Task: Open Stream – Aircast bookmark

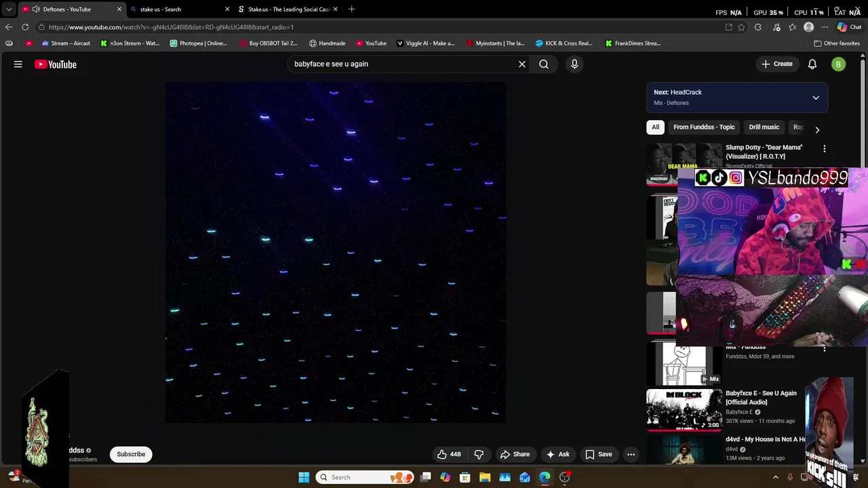Action: click(x=65, y=43)
